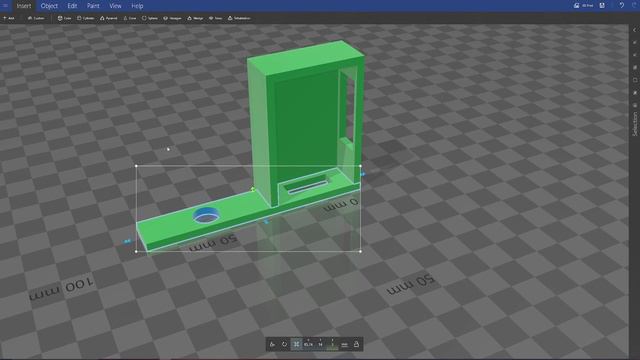
Task: Open the Object tab
Action: coord(49,6)
